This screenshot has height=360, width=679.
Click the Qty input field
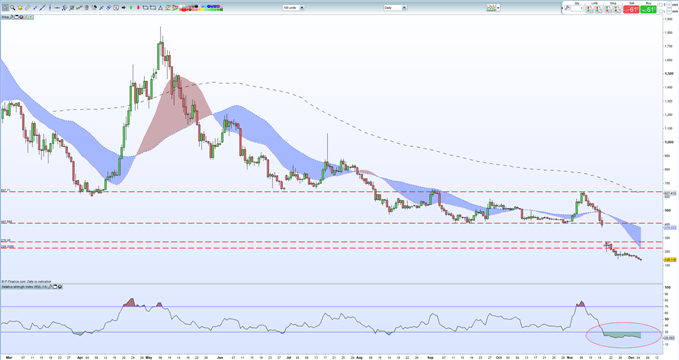coord(577,9)
